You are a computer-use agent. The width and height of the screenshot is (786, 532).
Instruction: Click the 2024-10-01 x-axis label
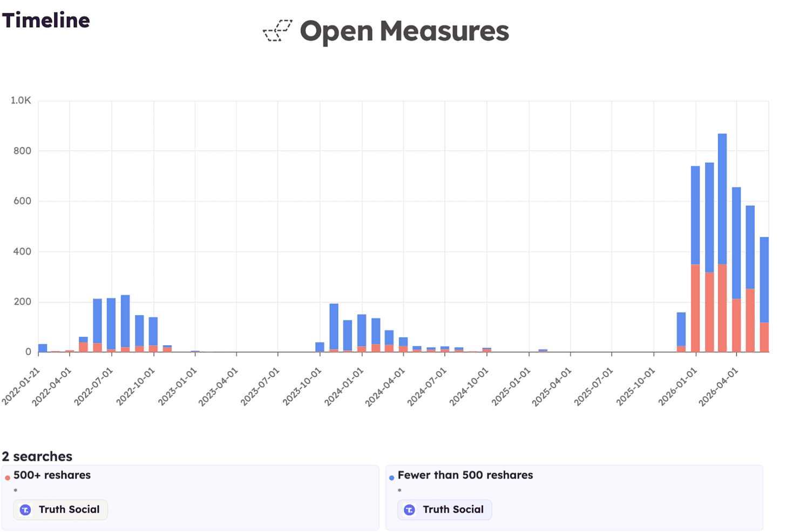click(x=469, y=387)
